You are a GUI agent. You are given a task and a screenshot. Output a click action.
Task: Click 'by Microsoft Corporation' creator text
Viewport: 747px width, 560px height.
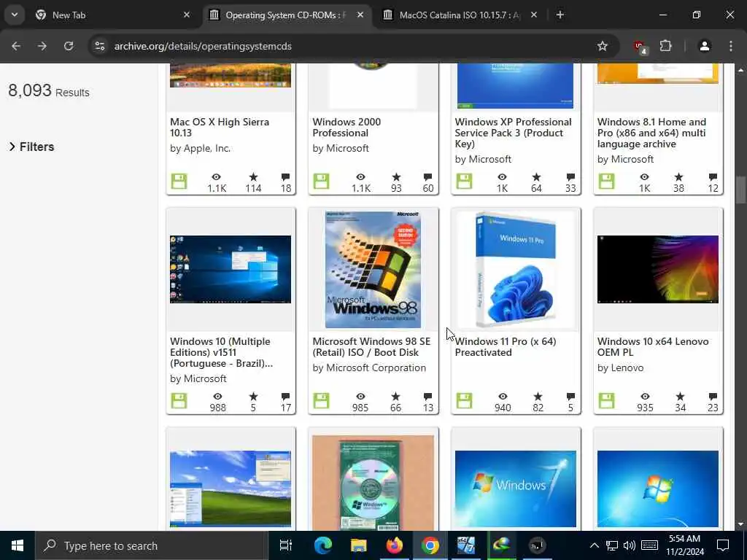tap(369, 367)
